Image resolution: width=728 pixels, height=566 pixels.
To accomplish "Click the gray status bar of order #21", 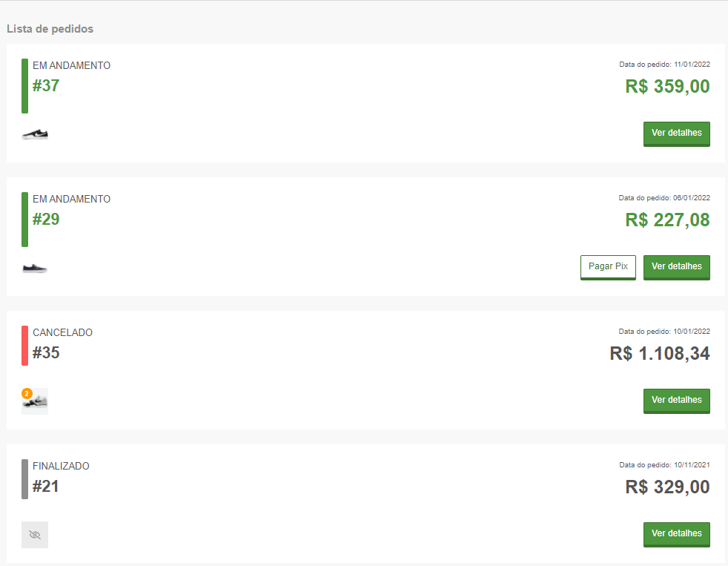I will click(x=24, y=479).
